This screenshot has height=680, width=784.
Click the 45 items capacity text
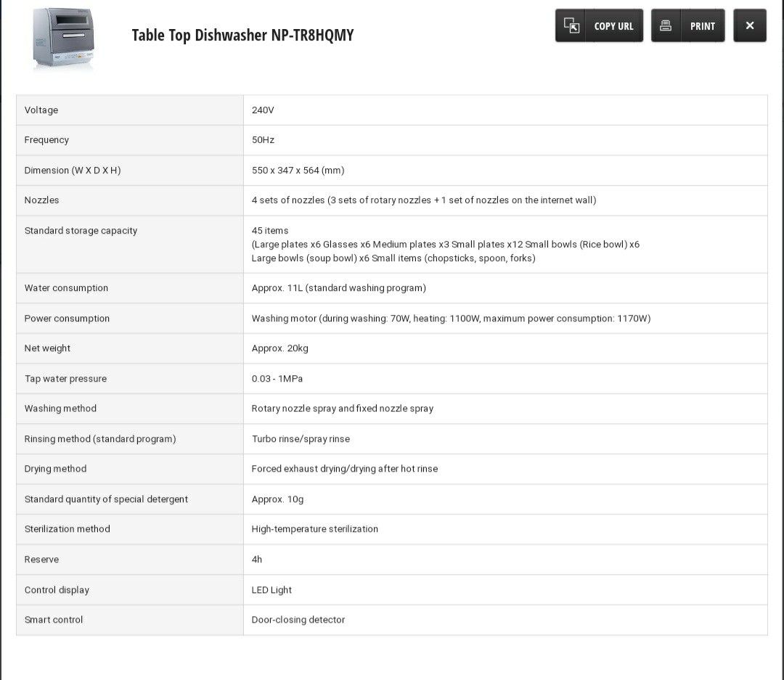[270, 231]
